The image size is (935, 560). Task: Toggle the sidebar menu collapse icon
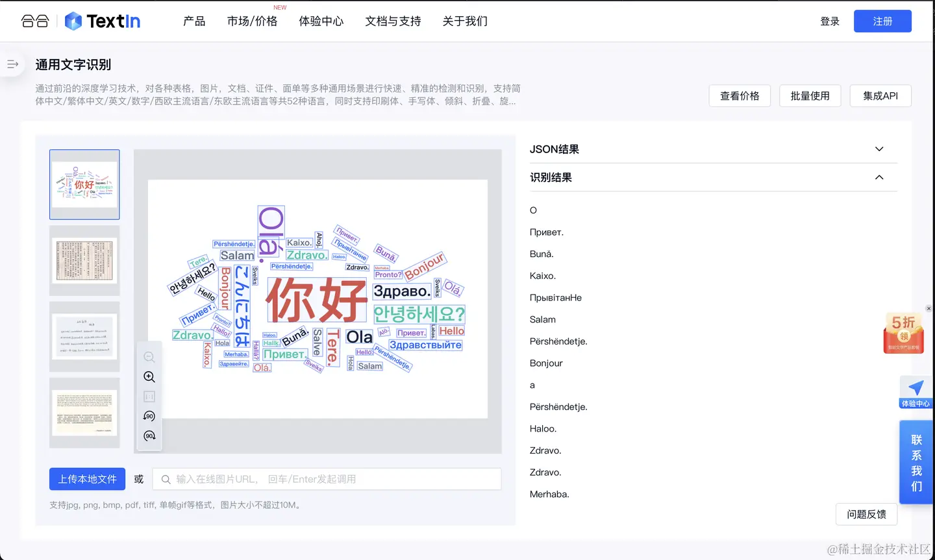12,64
